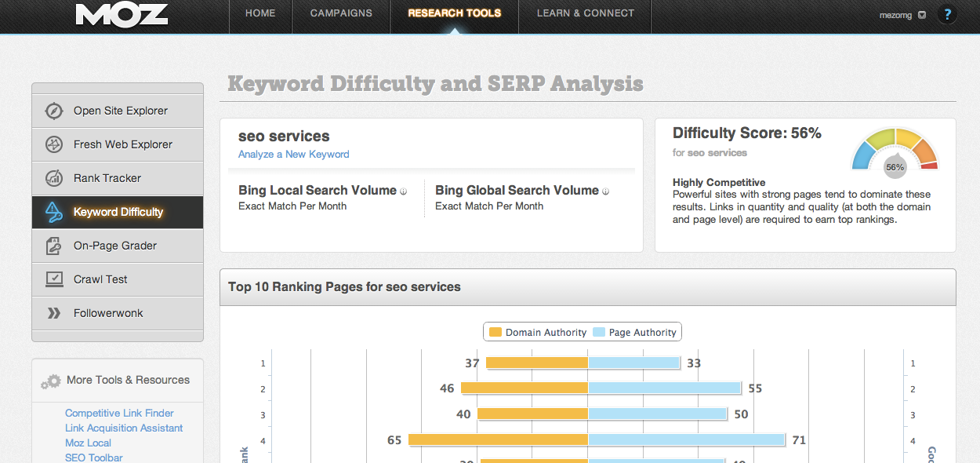The height and width of the screenshot is (463, 980).
Task: Open the Campaigns menu
Action: tap(341, 13)
